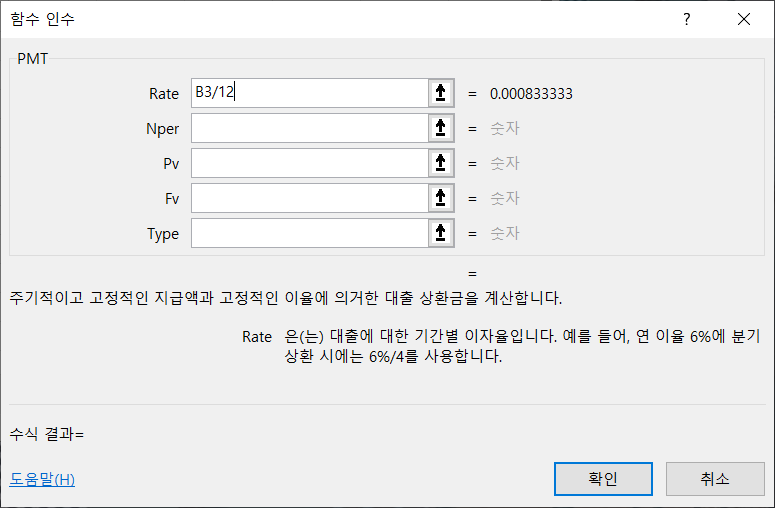Click the Type argument label
The width and height of the screenshot is (775, 508).
(x=163, y=234)
